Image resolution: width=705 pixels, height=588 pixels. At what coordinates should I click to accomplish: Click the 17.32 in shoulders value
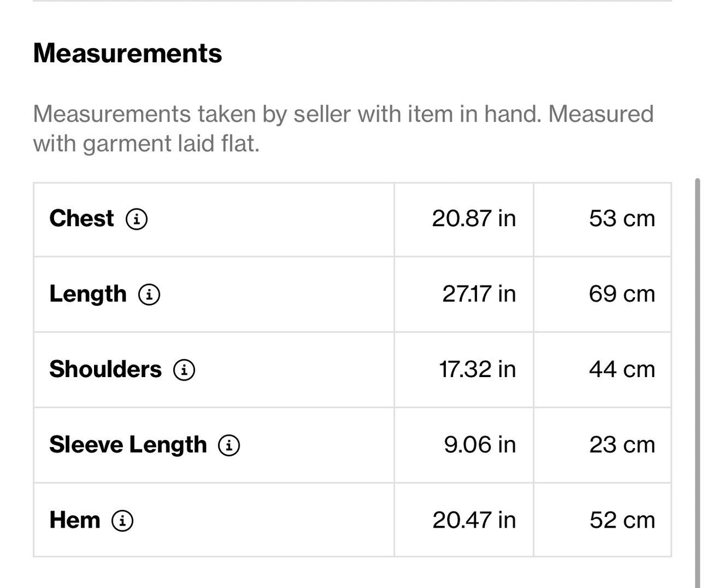(477, 369)
